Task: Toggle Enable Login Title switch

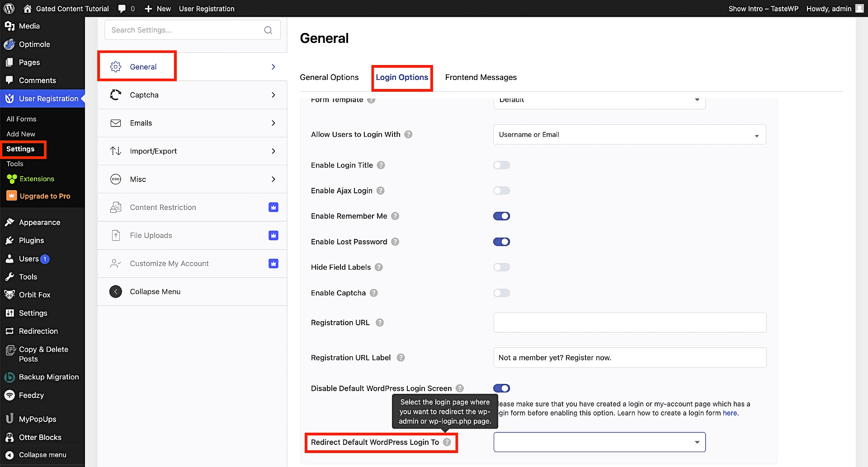Action: click(501, 165)
